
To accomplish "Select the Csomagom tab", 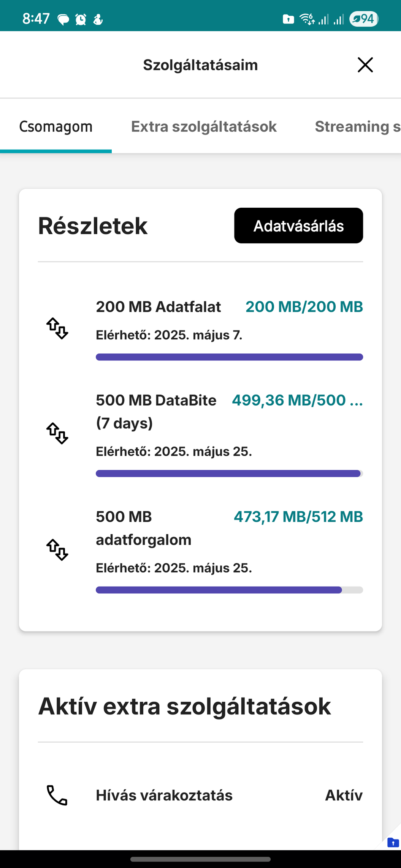I will click(x=56, y=126).
